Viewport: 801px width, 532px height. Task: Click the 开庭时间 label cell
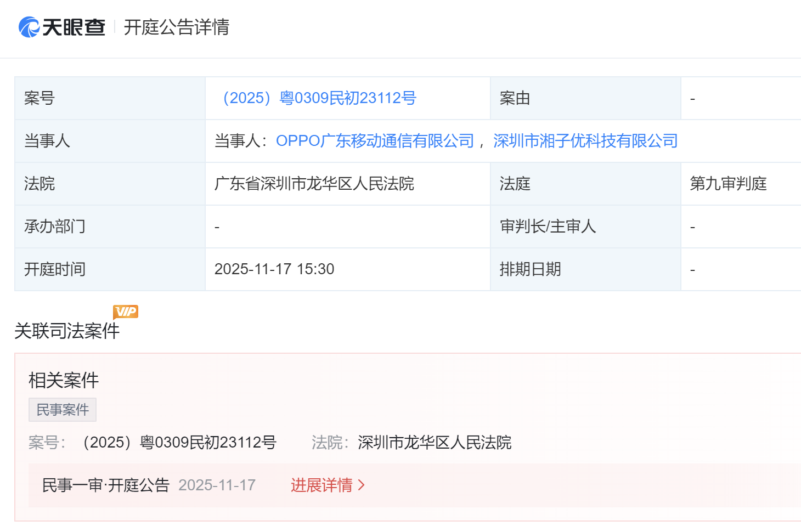(x=110, y=269)
